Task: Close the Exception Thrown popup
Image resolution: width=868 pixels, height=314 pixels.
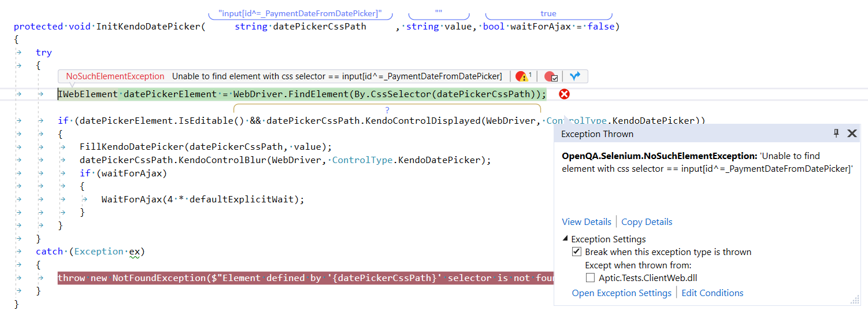Action: coord(852,134)
